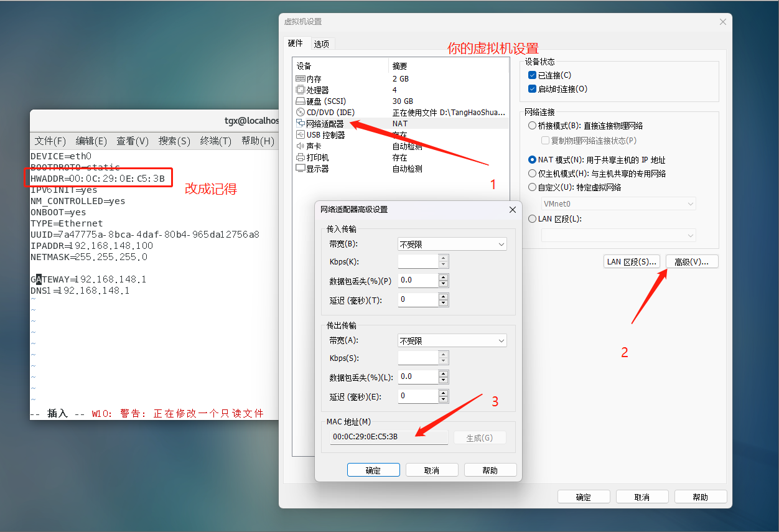Click IPADDR=192.168.148.100 line in terminal
This screenshot has width=779, height=532.
[x=92, y=246]
